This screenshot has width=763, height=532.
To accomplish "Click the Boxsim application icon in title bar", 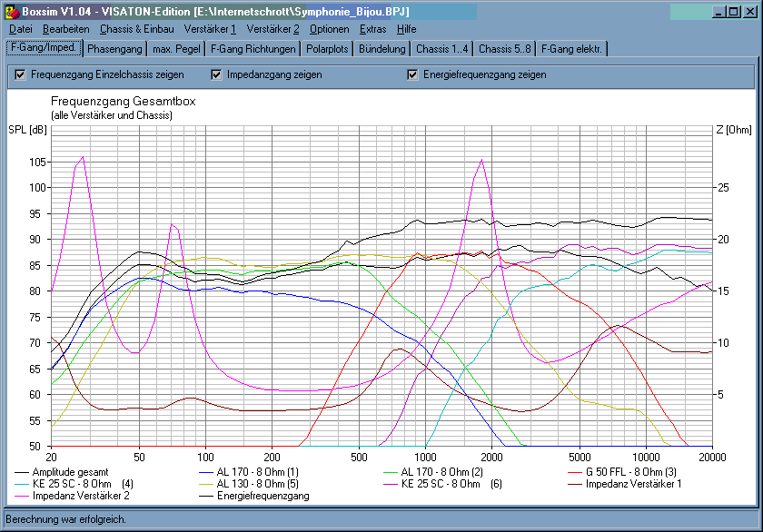I will point(12,12).
